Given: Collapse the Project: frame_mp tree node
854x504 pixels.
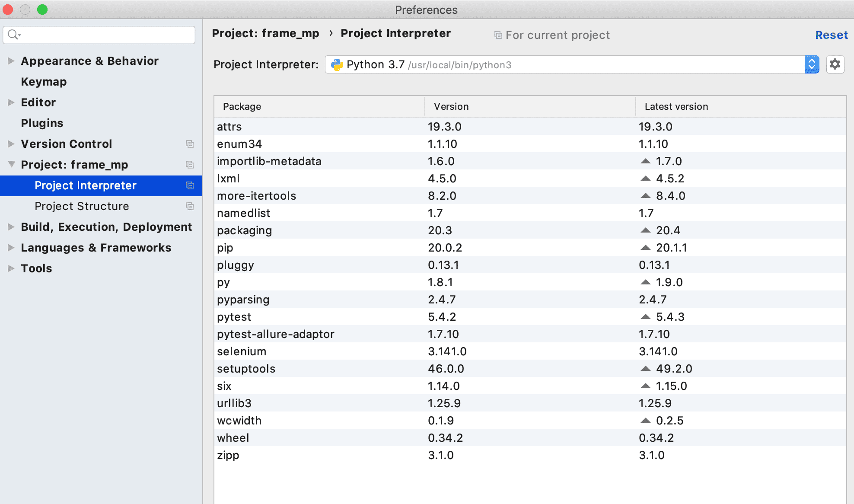Looking at the screenshot, I should pos(11,164).
